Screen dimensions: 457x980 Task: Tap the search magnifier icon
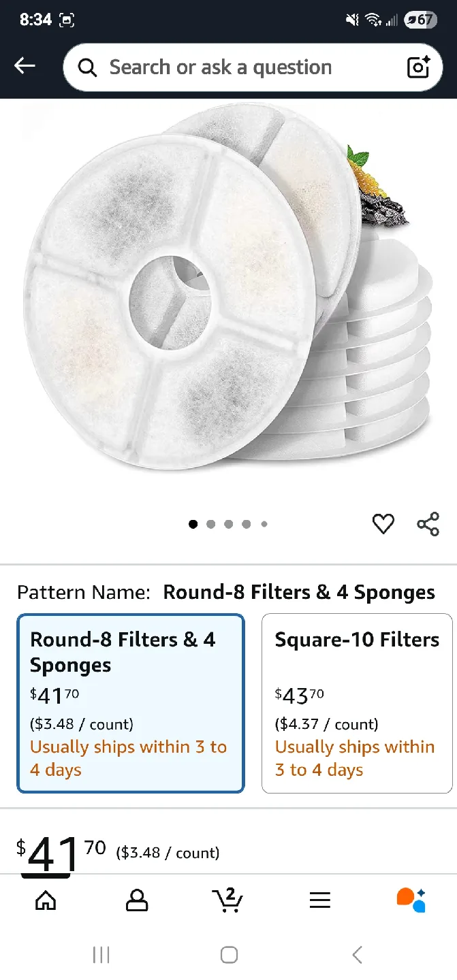[86, 67]
